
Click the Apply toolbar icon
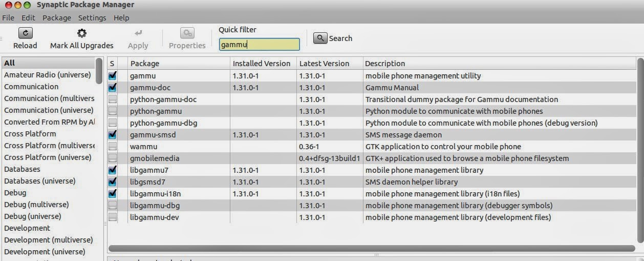click(x=138, y=33)
